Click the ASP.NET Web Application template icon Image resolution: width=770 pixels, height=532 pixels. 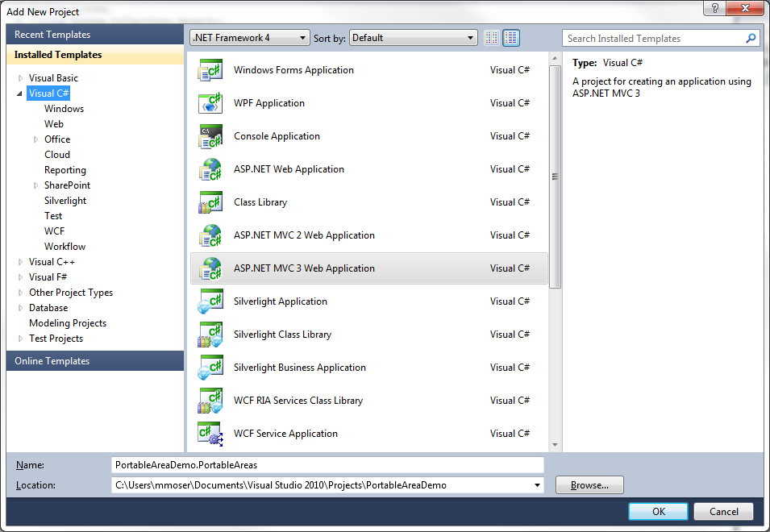click(210, 169)
